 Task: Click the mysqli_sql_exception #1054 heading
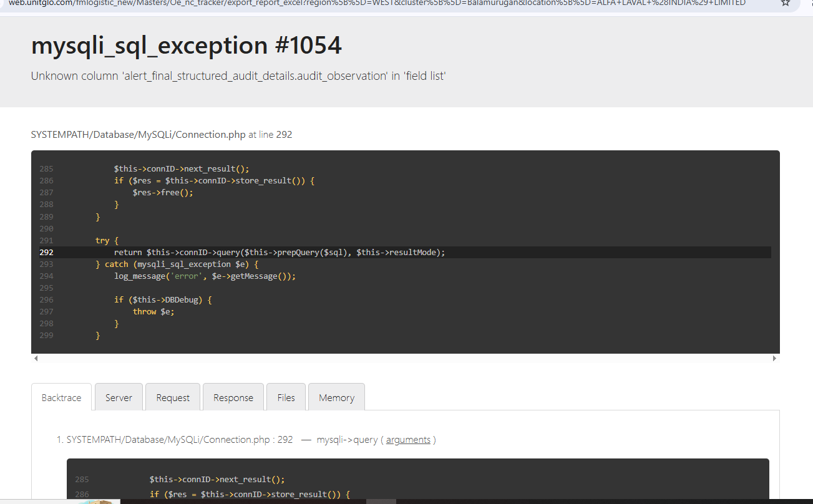pos(187,46)
